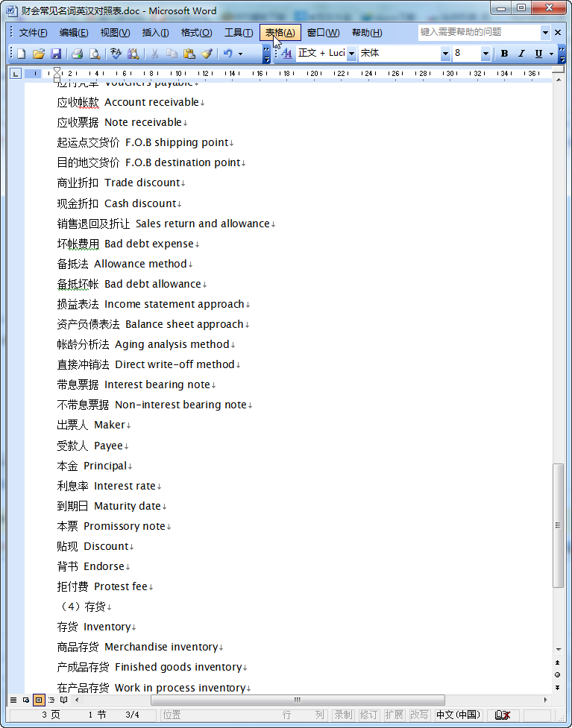Click the horizontal scrollbar right arrow
The height and width of the screenshot is (728, 572).
545,700
